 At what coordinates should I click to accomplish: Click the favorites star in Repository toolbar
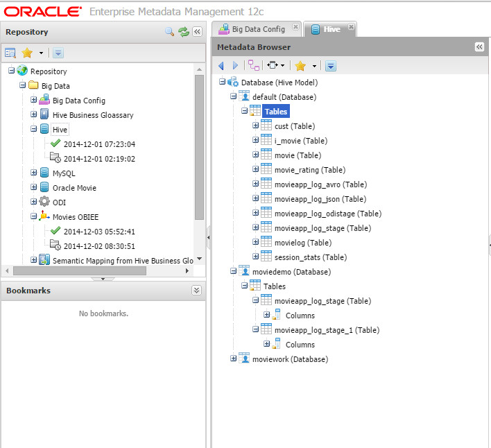pyautogui.click(x=27, y=53)
